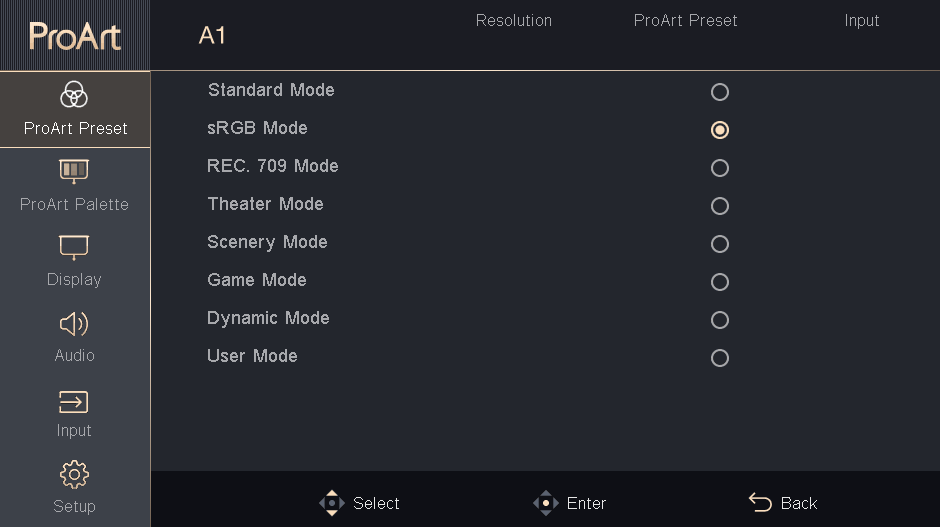
Task: Open the Setup gear icon
Action: point(75,474)
